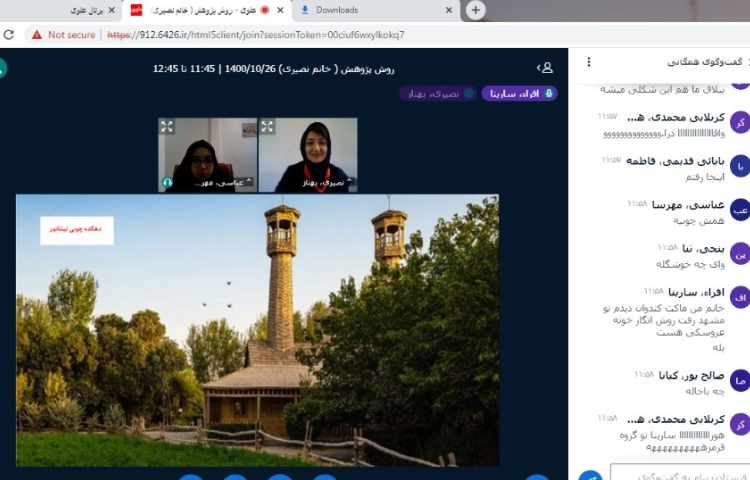750x480 pixels.
Task: Select chat name صالح پور، کیانا
Action: click(691, 376)
